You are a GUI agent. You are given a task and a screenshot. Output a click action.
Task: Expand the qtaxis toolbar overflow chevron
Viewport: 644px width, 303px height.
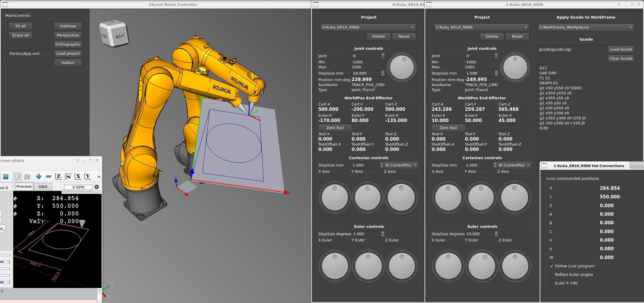pyautogui.click(x=99, y=177)
